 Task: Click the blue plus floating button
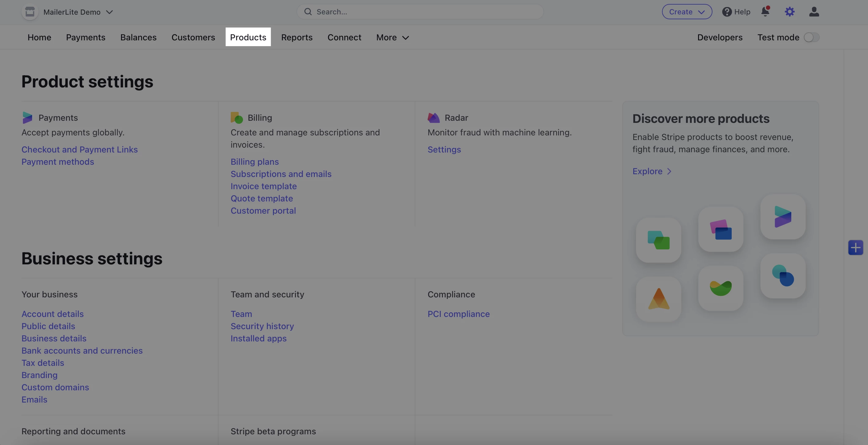855,248
